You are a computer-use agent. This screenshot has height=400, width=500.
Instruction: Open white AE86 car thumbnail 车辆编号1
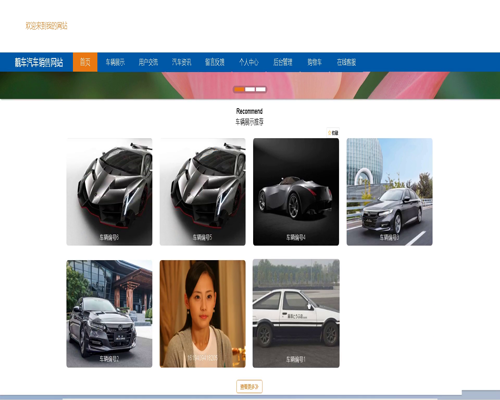click(x=296, y=314)
